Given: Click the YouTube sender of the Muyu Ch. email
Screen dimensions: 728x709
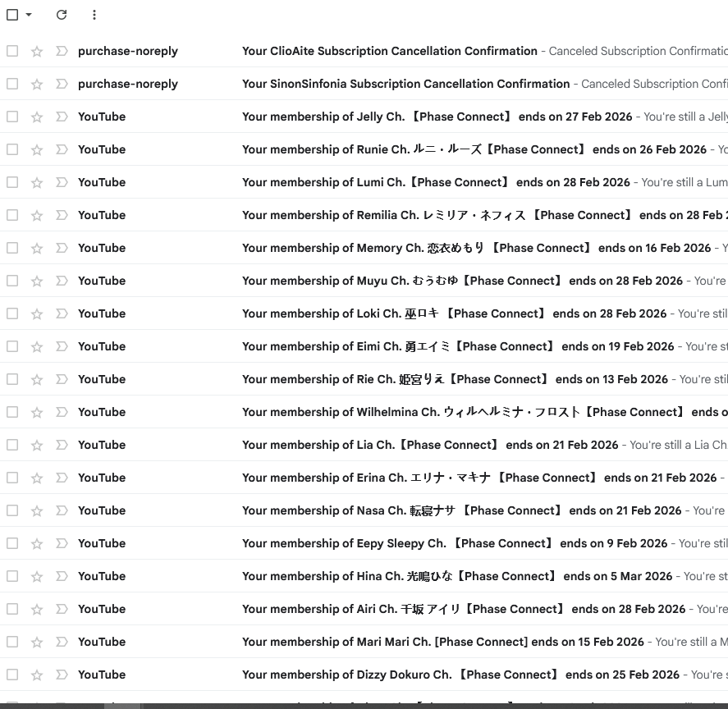Looking at the screenshot, I should (x=102, y=281).
